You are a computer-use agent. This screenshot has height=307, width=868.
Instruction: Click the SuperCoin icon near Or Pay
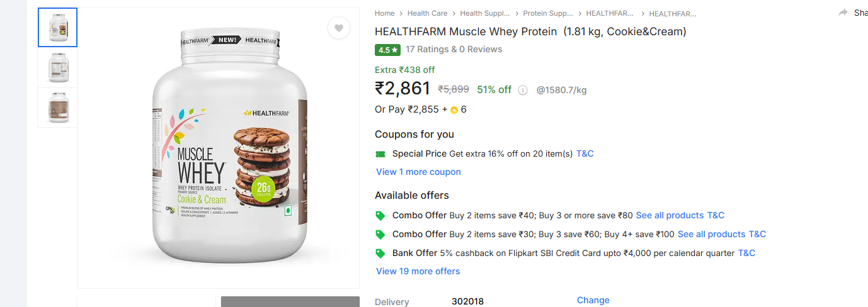454,110
